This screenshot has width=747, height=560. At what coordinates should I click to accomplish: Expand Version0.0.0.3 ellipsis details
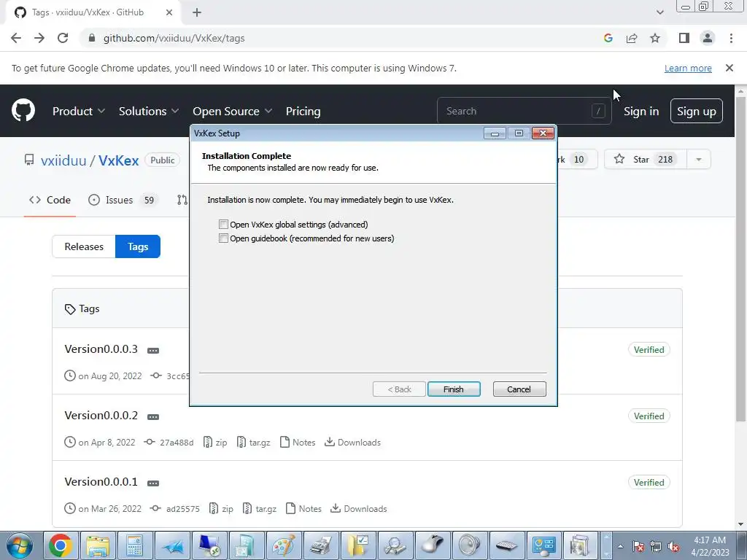(x=153, y=351)
